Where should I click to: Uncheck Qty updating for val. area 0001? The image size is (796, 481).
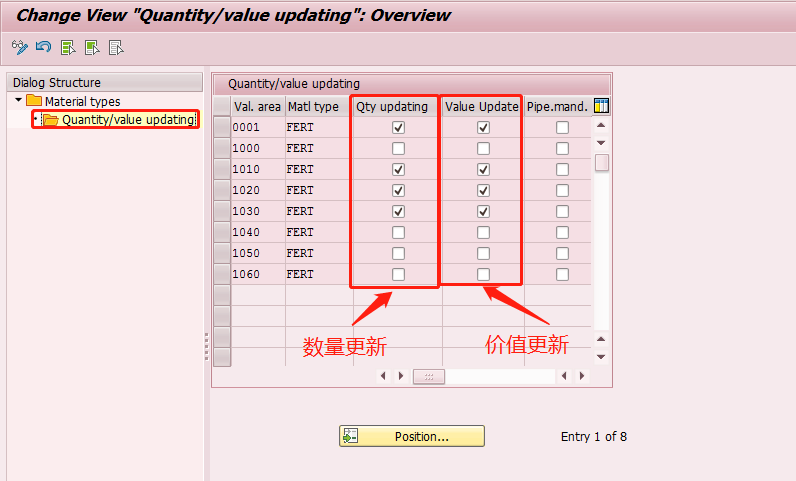[399, 127]
